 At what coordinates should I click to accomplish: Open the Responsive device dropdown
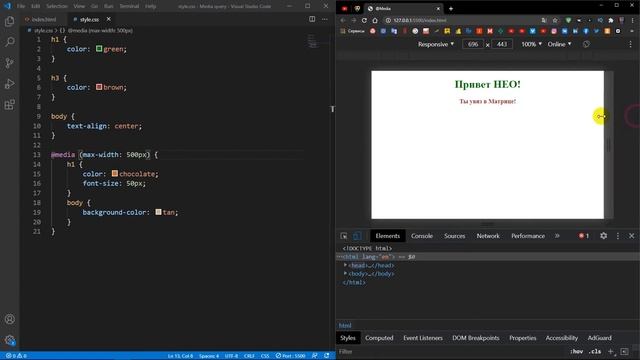click(x=436, y=44)
